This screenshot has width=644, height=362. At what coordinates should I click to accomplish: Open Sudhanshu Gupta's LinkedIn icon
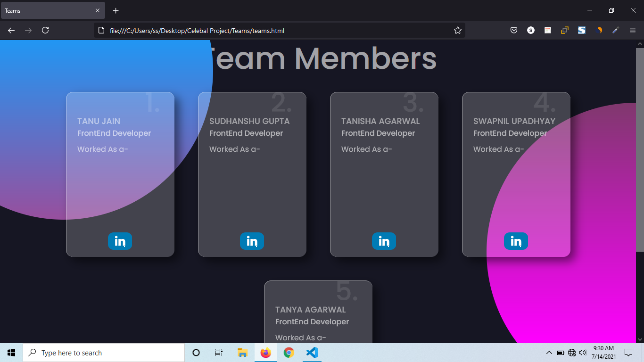pos(252,241)
